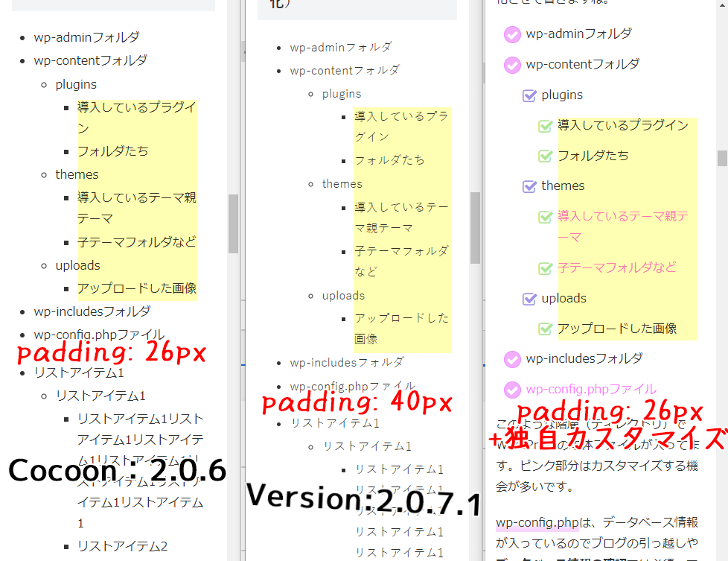Select 導入しているプラグイン in the Version 2.0.7.1 panel

coord(402,127)
